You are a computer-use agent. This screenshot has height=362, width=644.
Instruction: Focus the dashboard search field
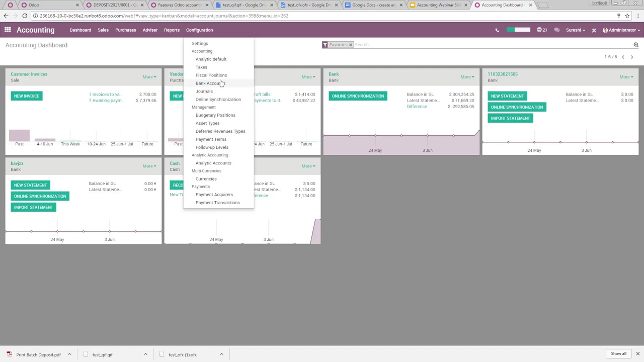[493, 45]
